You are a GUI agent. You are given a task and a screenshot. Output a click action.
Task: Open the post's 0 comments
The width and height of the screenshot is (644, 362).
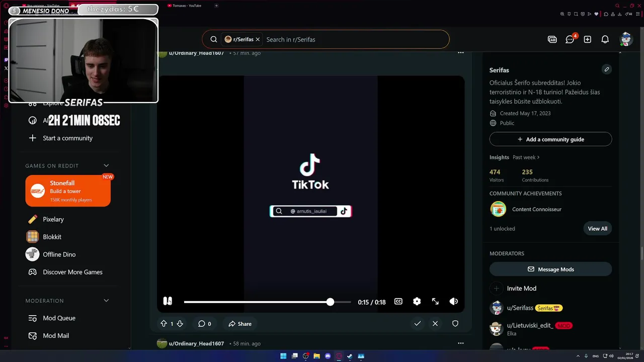click(x=204, y=324)
